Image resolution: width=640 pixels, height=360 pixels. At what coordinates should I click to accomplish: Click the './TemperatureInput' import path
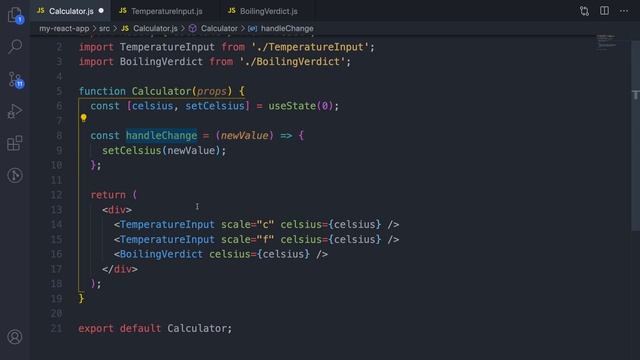click(310, 47)
